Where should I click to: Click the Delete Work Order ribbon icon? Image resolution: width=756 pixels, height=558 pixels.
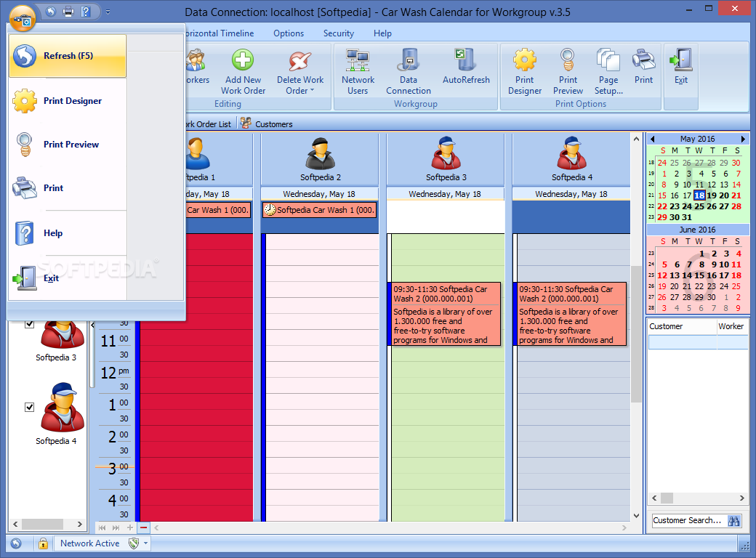tap(300, 61)
